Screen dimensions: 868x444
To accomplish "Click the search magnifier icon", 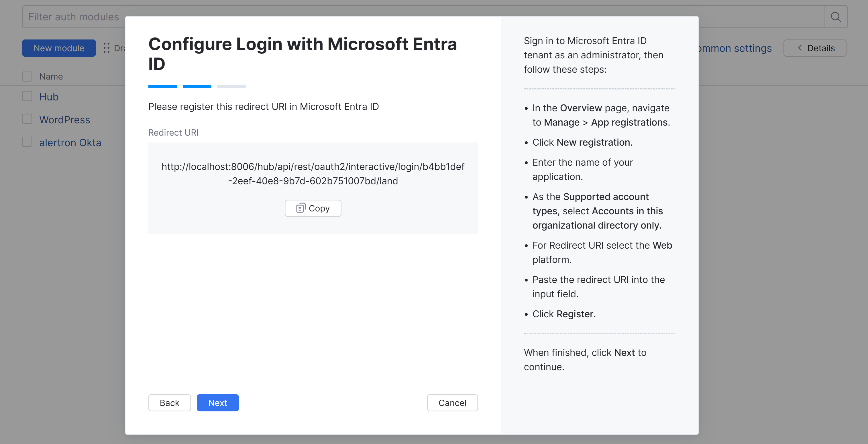I will pos(835,17).
